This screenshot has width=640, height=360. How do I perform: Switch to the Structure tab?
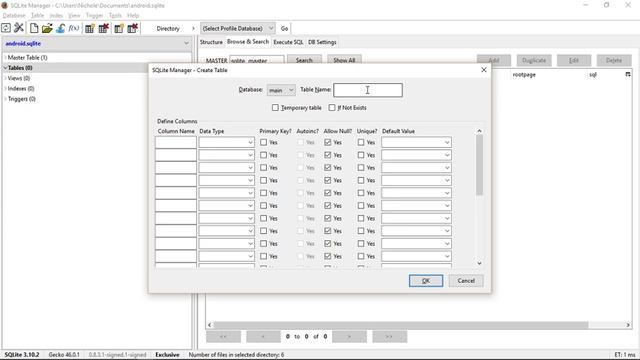pyautogui.click(x=211, y=42)
